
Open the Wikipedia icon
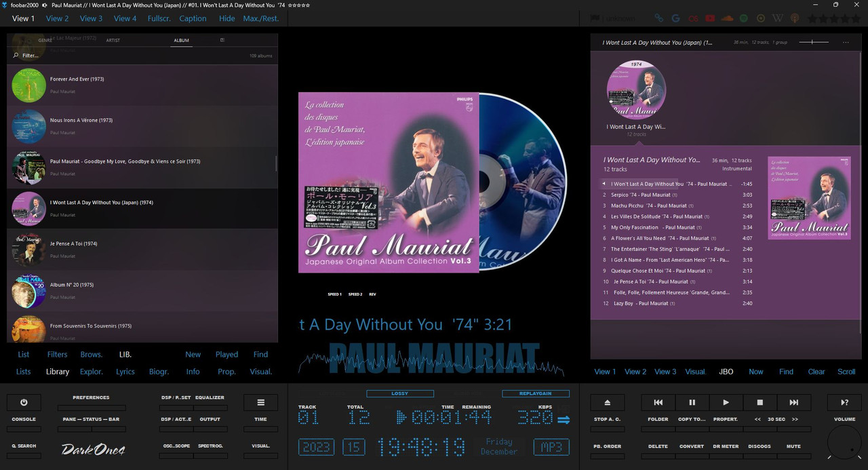(x=777, y=18)
